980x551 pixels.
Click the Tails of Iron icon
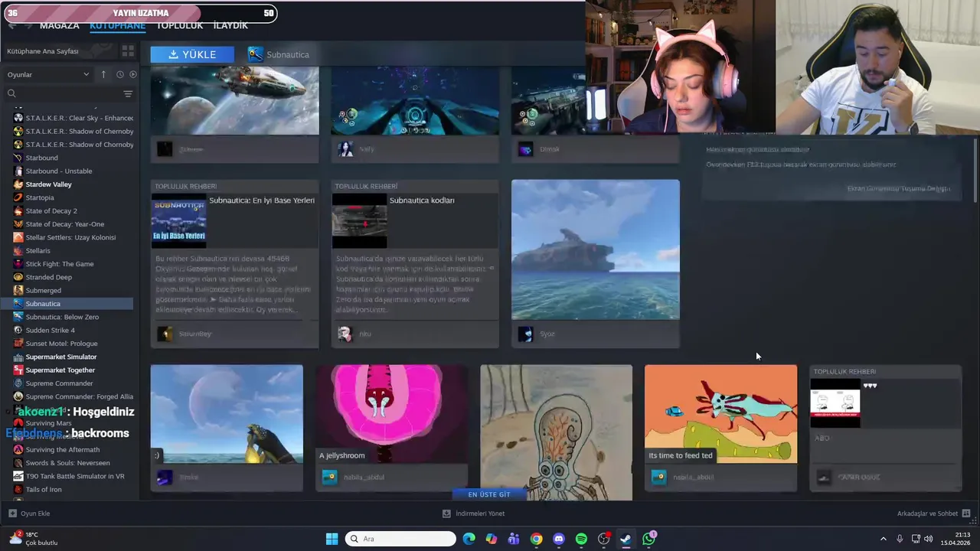point(18,489)
